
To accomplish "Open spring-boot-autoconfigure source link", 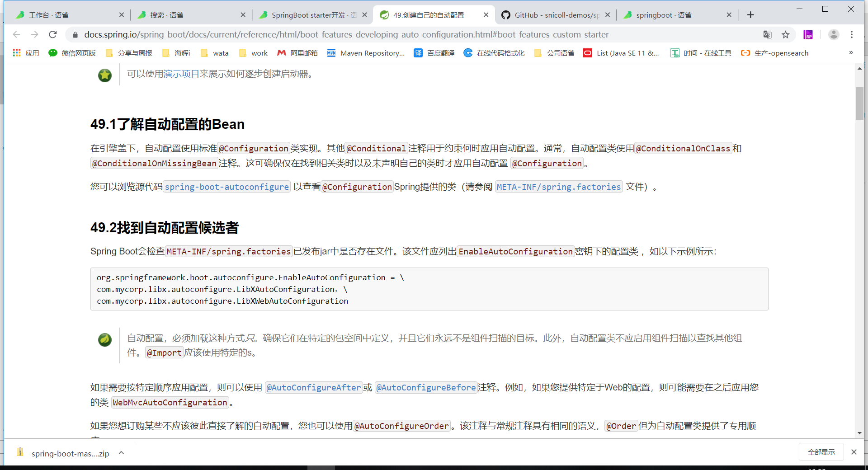I will [x=226, y=187].
